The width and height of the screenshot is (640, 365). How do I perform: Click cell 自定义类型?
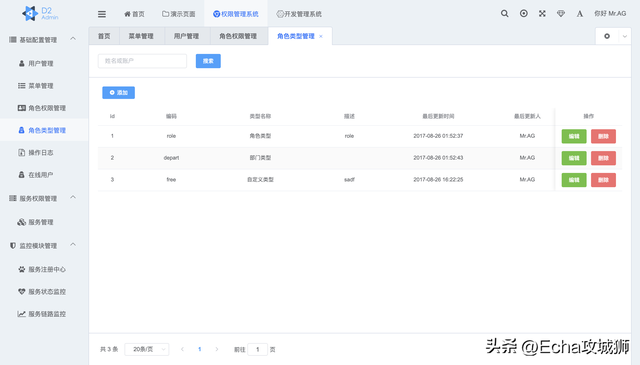tap(260, 180)
